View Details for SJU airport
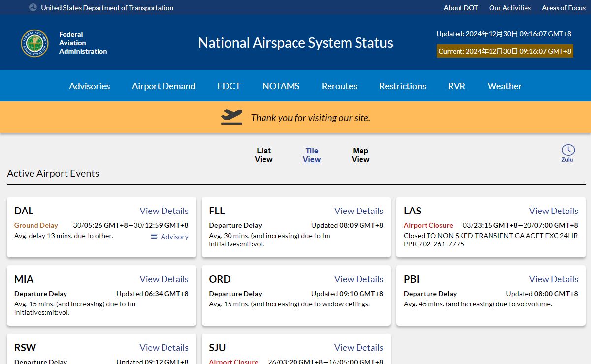 [359, 347]
